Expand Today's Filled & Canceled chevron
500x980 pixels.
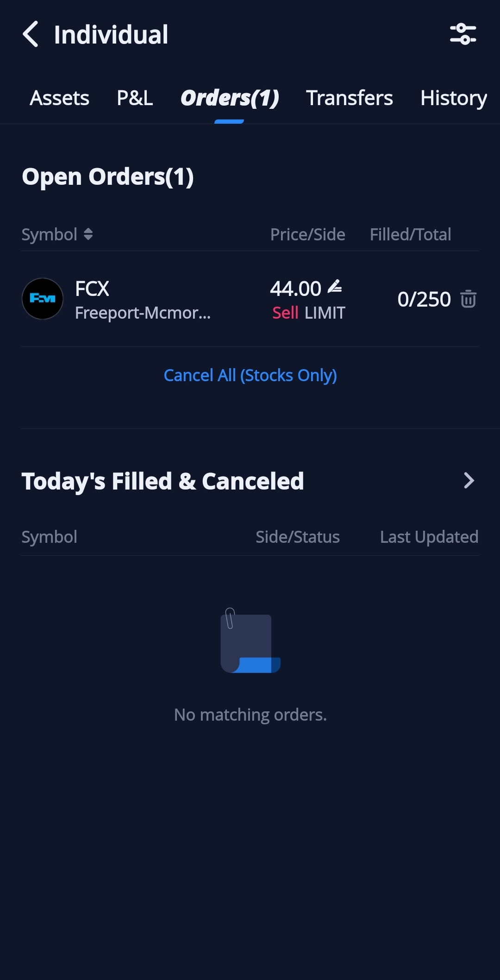click(x=469, y=481)
